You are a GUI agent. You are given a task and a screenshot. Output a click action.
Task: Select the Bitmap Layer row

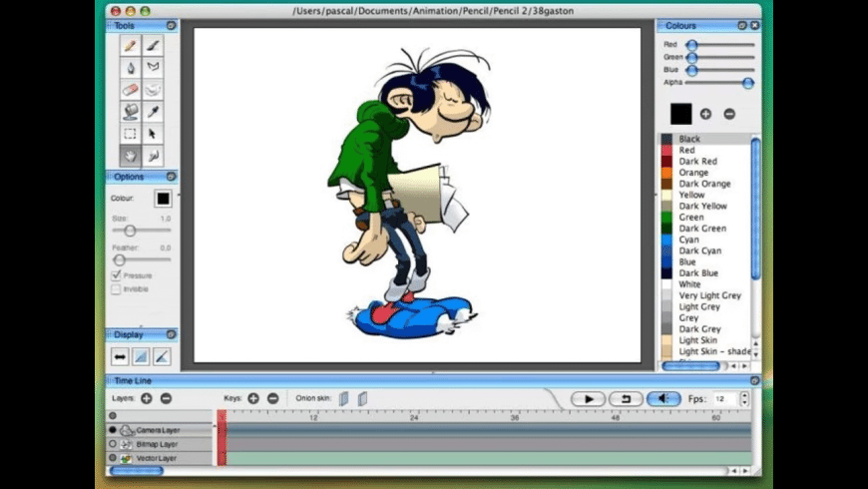click(160, 444)
